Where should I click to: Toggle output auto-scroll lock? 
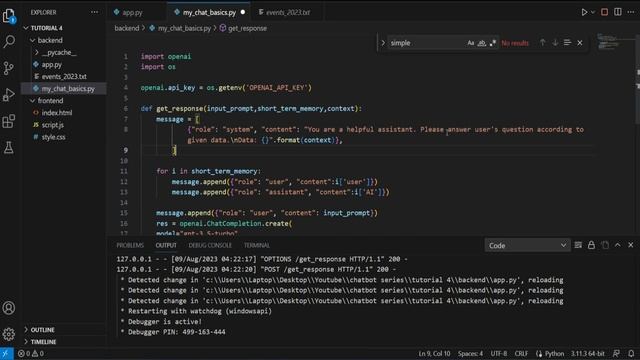pyautogui.click(x=591, y=245)
